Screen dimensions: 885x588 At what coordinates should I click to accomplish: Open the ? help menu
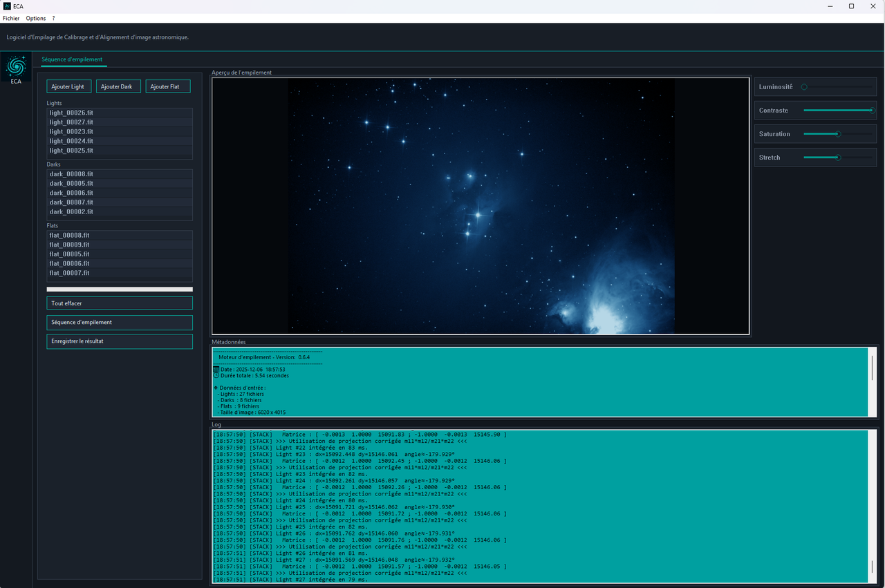click(53, 19)
